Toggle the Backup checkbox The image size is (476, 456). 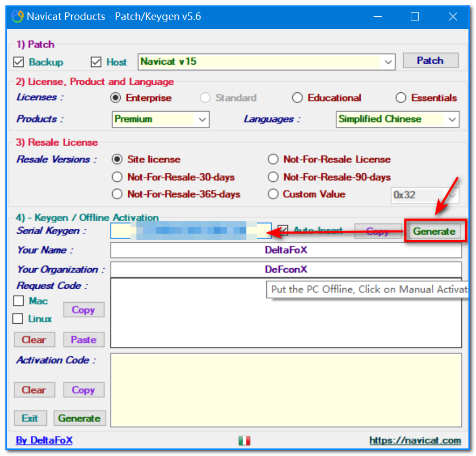[19, 62]
